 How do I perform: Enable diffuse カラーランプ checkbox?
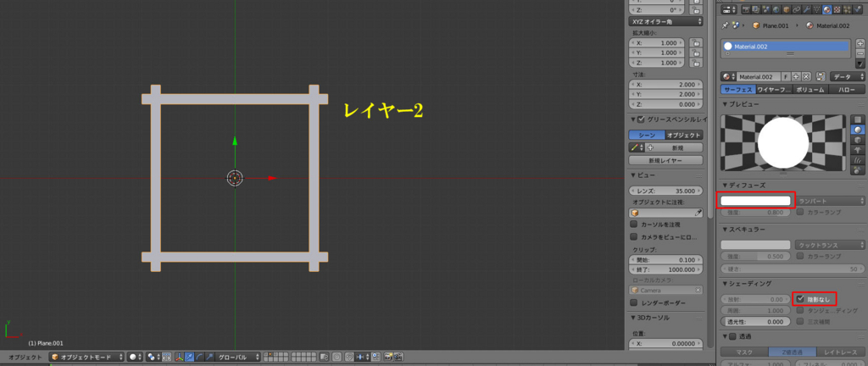pos(800,212)
